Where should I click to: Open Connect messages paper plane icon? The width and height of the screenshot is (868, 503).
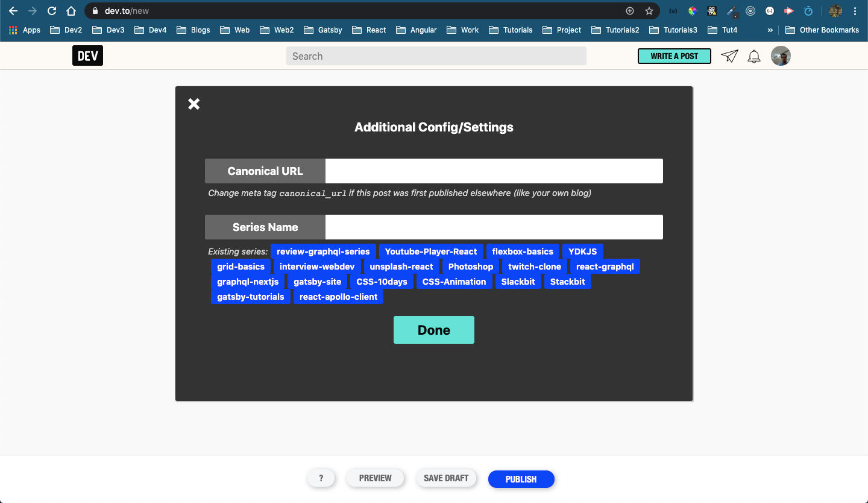pos(729,56)
